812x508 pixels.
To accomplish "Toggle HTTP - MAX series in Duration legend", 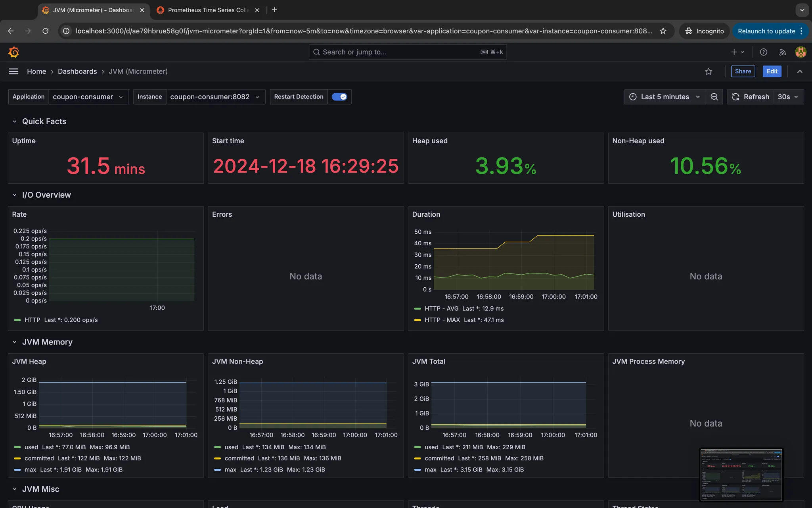I will pyautogui.click(x=442, y=320).
